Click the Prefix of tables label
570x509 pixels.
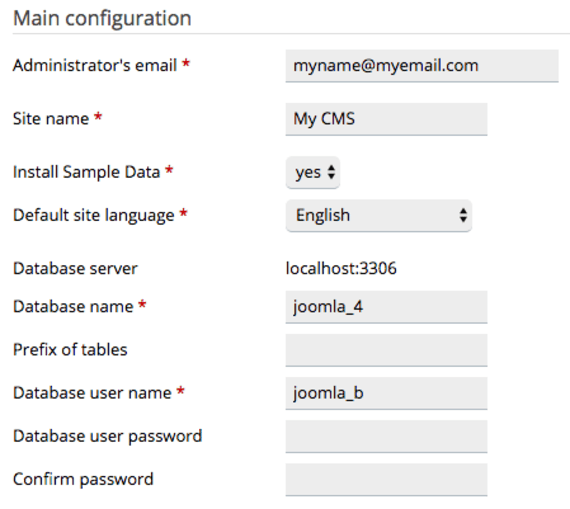click(x=70, y=350)
